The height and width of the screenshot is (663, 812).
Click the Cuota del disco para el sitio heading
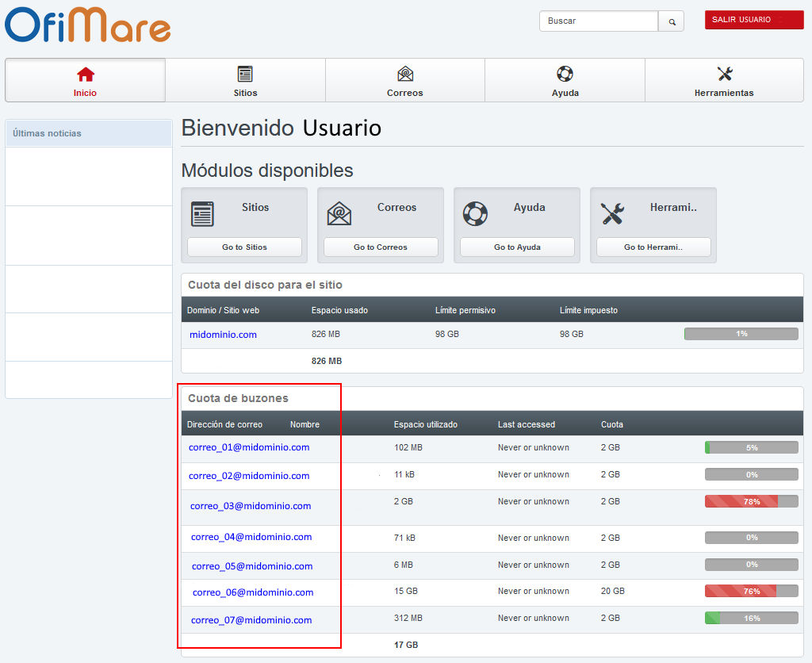(x=265, y=285)
